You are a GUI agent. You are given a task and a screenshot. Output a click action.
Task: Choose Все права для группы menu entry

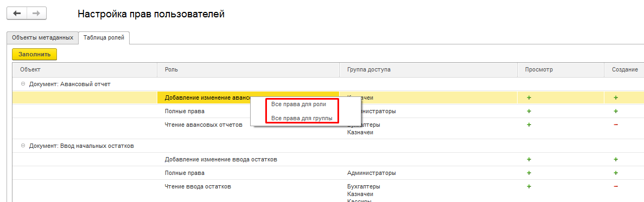pyautogui.click(x=302, y=119)
